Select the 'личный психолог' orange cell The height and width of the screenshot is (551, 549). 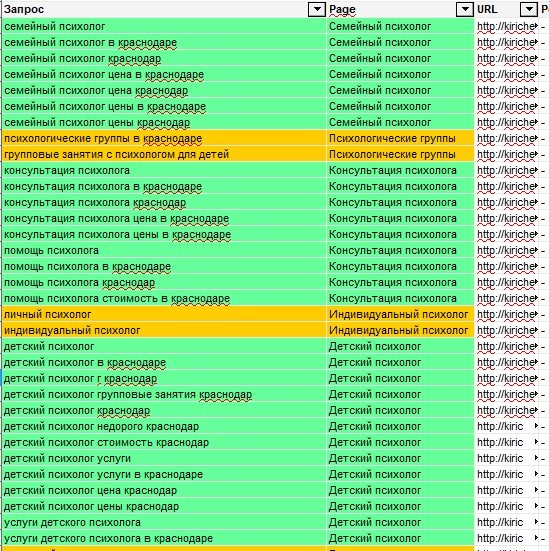tap(164, 315)
